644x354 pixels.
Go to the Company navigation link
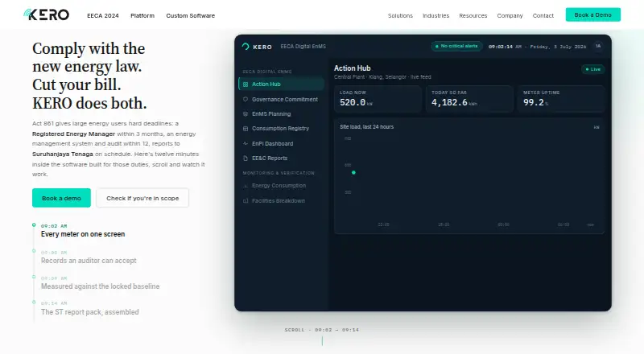[510, 15]
